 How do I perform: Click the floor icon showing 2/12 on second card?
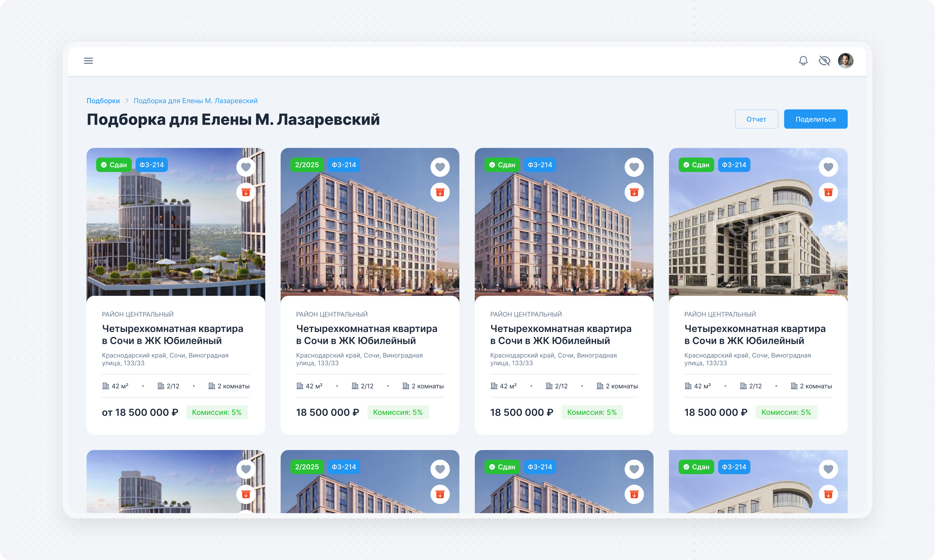point(355,386)
